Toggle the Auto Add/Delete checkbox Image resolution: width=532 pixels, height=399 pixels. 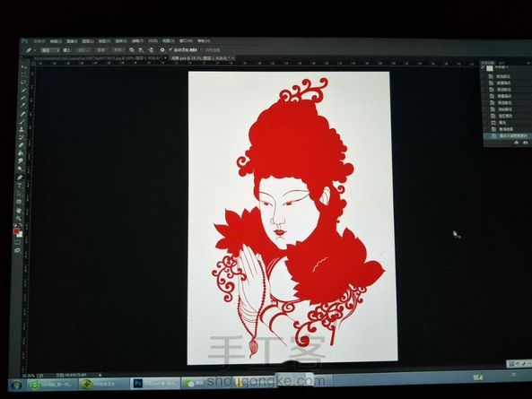pos(170,50)
